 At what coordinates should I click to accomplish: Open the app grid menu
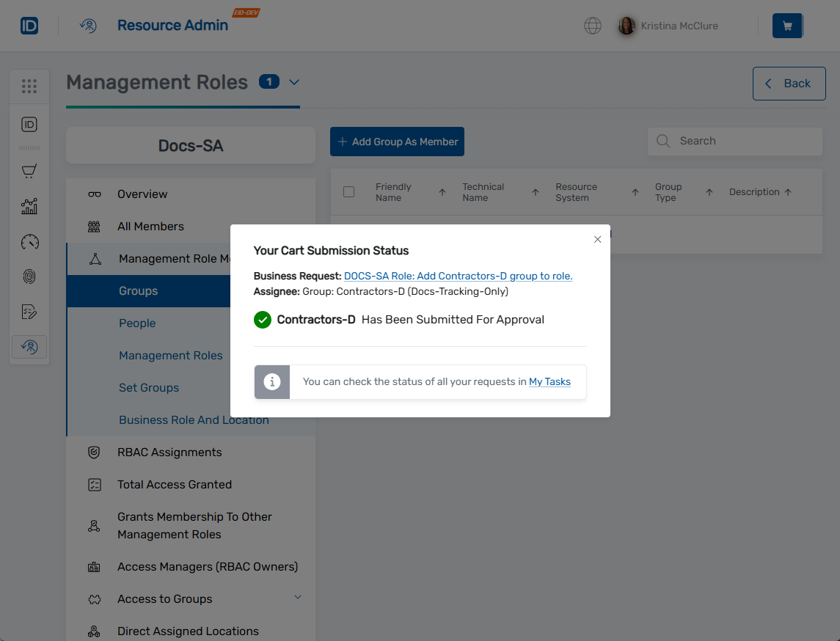click(29, 86)
